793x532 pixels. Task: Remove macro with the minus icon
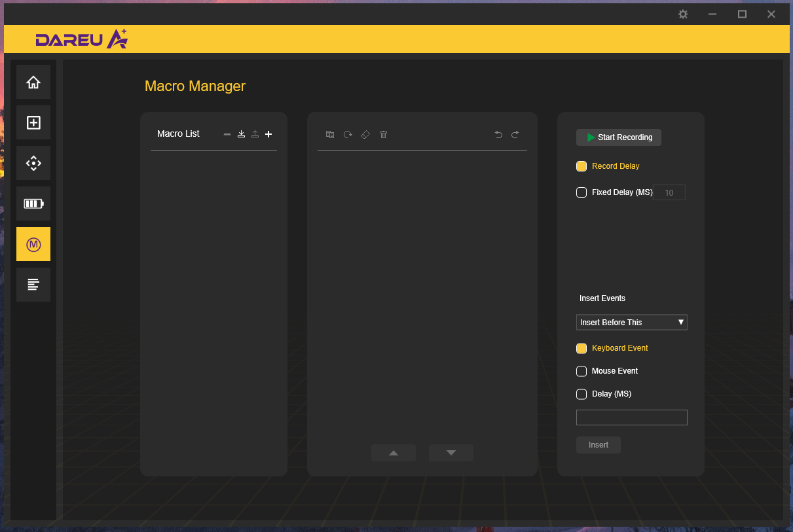tap(227, 134)
